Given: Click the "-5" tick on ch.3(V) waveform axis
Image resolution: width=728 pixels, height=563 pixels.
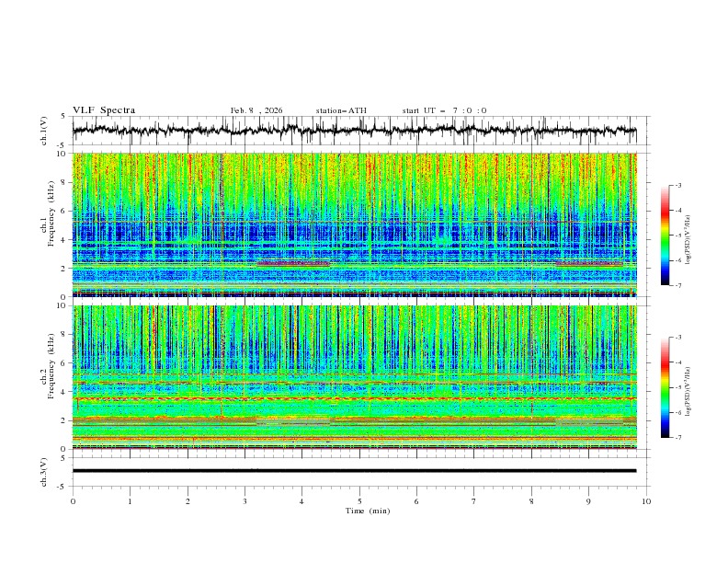Looking at the screenshot, I should [63, 487].
